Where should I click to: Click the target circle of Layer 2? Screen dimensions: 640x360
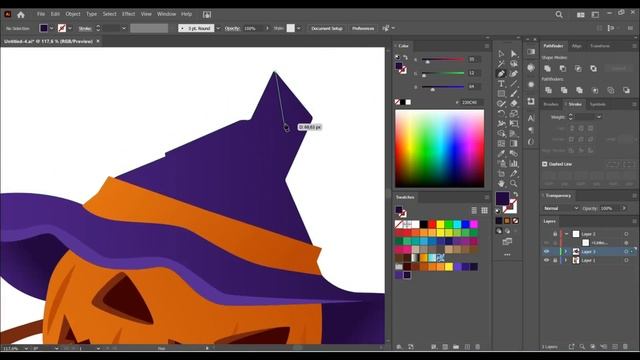click(x=626, y=234)
